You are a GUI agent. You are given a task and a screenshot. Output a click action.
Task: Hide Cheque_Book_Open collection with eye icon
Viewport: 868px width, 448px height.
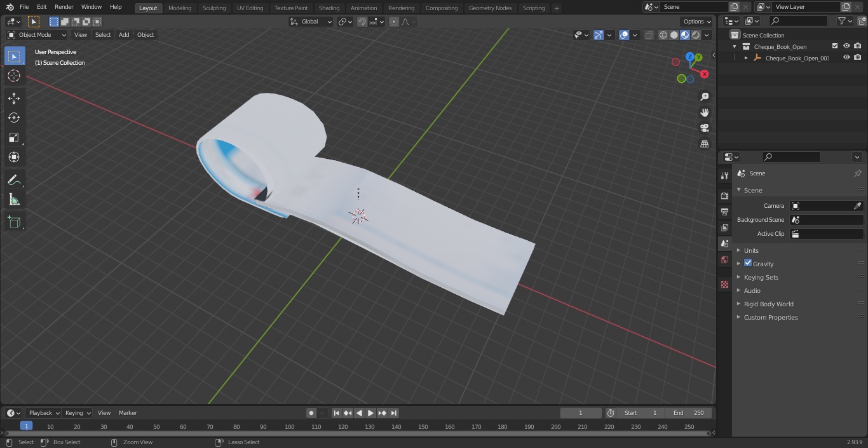pos(846,46)
